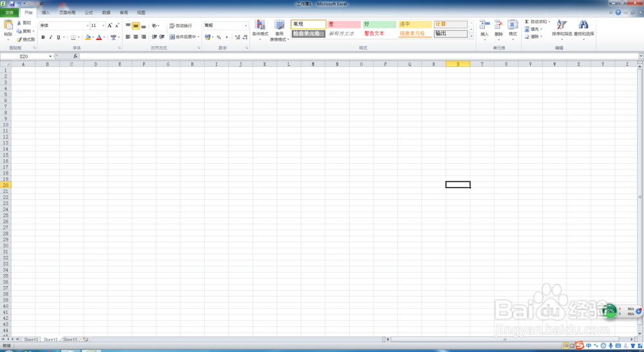Open the font name dropdown (宋体)

click(x=88, y=26)
